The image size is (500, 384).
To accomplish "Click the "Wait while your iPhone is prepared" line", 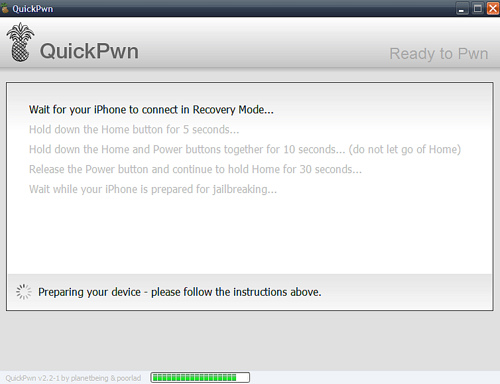I will click(153, 189).
